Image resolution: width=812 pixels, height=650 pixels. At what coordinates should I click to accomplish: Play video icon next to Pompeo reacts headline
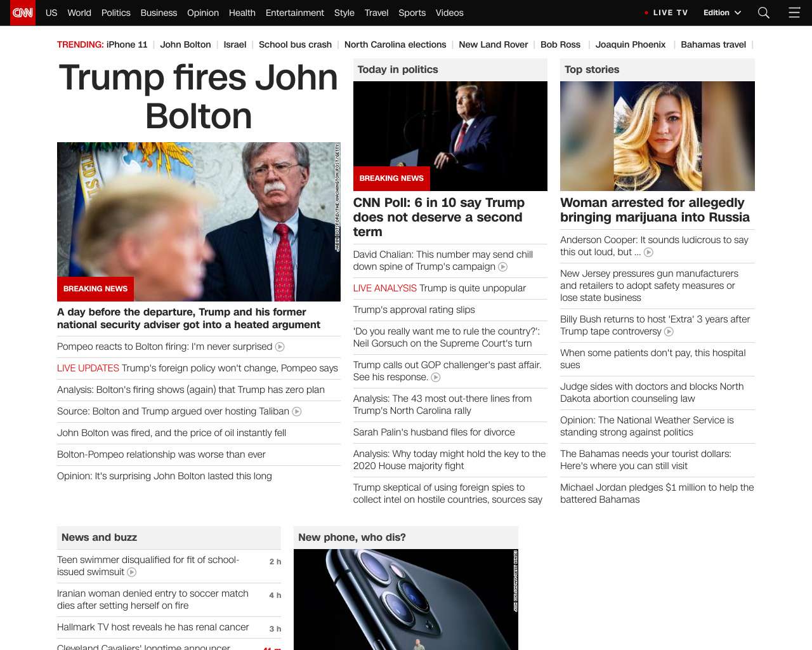tap(280, 347)
